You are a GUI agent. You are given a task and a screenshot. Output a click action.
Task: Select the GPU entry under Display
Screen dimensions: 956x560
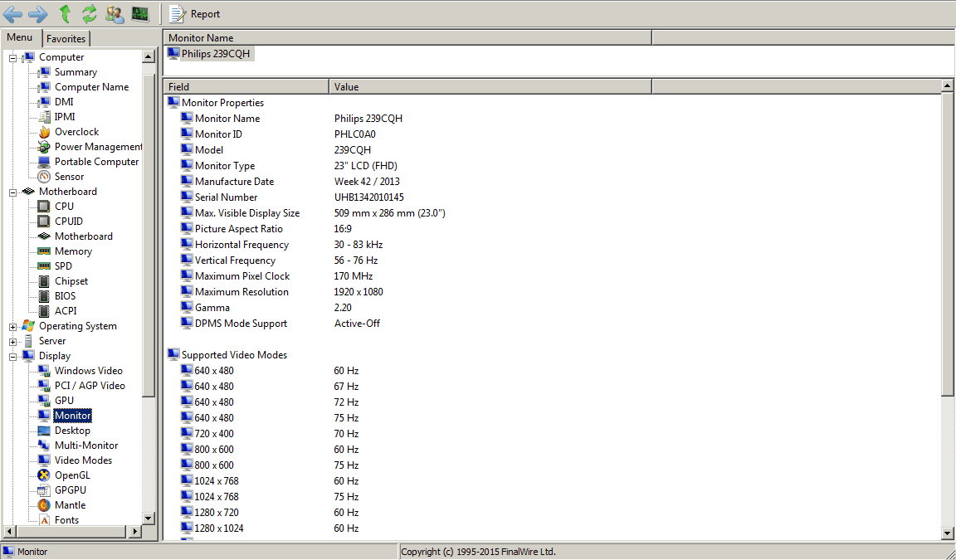click(x=64, y=401)
